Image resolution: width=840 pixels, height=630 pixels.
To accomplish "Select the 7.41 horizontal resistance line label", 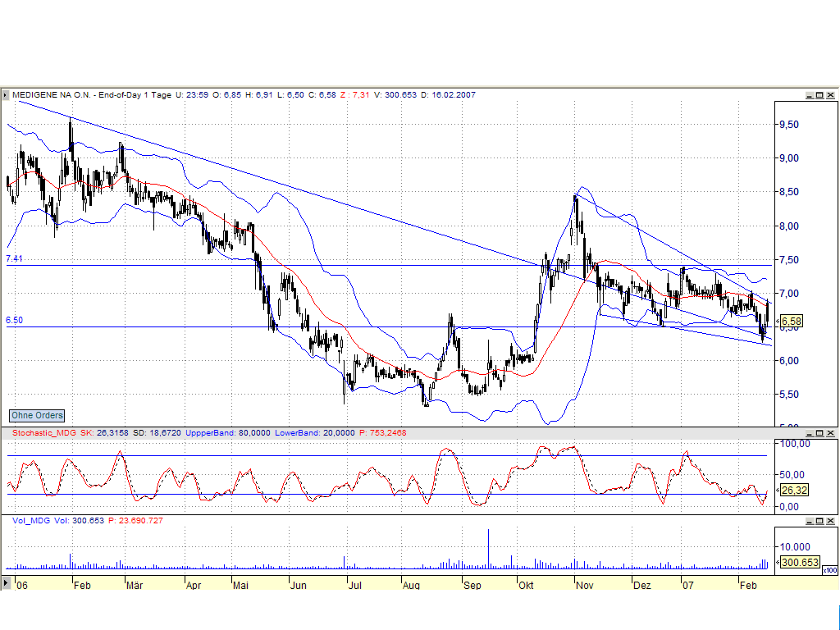I will pos(14,259).
